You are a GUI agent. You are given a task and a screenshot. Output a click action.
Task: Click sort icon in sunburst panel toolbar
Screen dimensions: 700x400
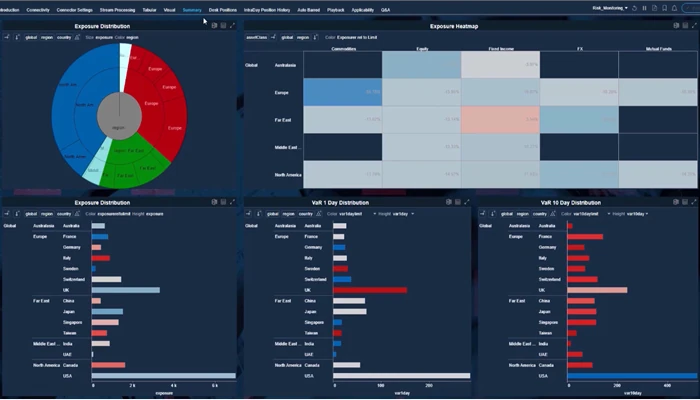(17, 38)
